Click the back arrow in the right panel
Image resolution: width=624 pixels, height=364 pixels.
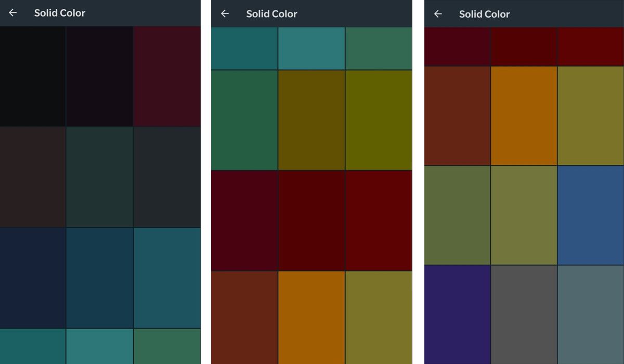[x=437, y=15]
